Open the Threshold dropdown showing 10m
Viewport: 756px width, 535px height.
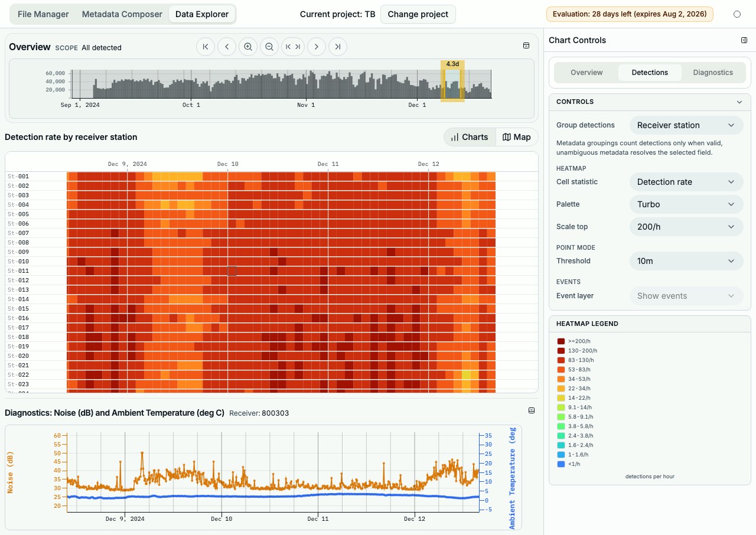[x=686, y=261]
